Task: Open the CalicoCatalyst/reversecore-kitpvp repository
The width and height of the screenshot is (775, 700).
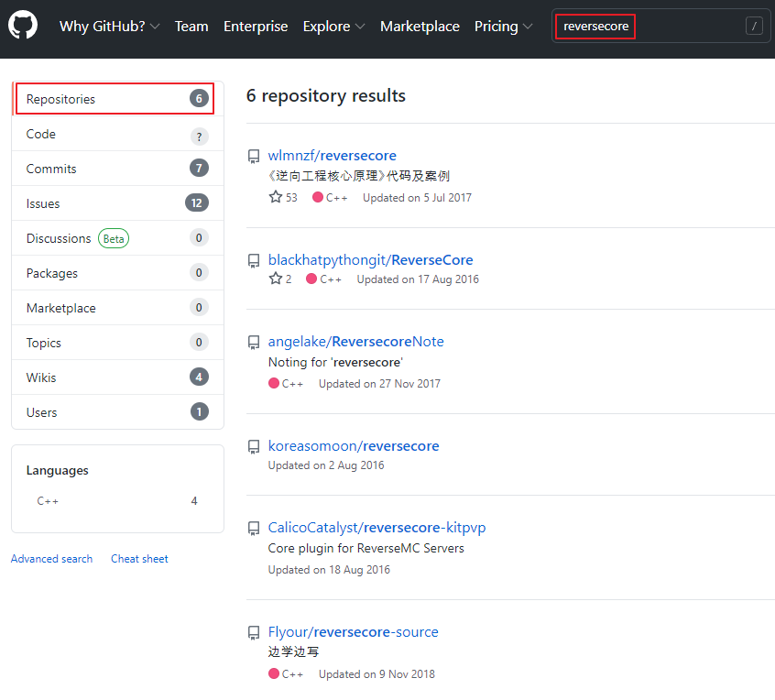Action: point(377,528)
